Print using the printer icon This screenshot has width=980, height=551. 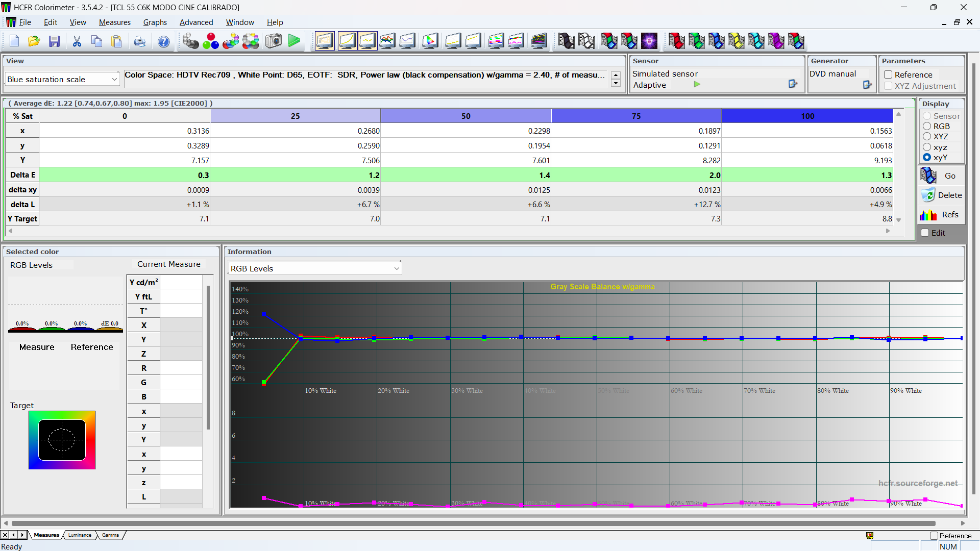point(140,41)
